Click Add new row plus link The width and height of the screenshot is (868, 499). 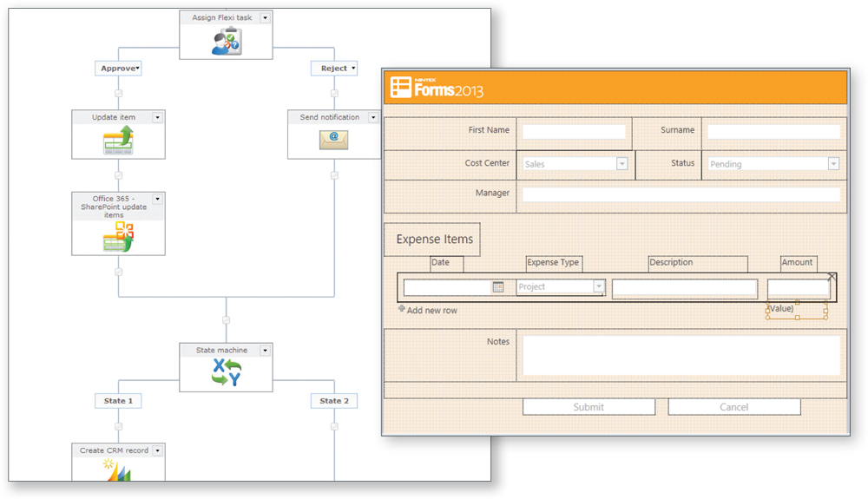tap(427, 310)
